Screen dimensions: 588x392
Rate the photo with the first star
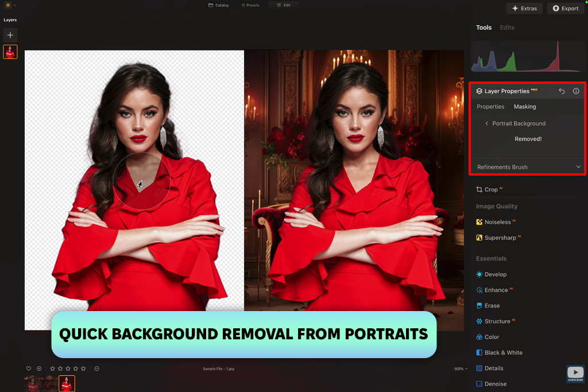click(52, 369)
